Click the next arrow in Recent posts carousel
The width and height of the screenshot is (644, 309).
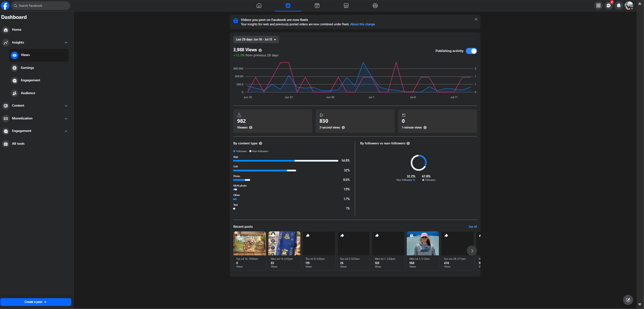pos(472,251)
